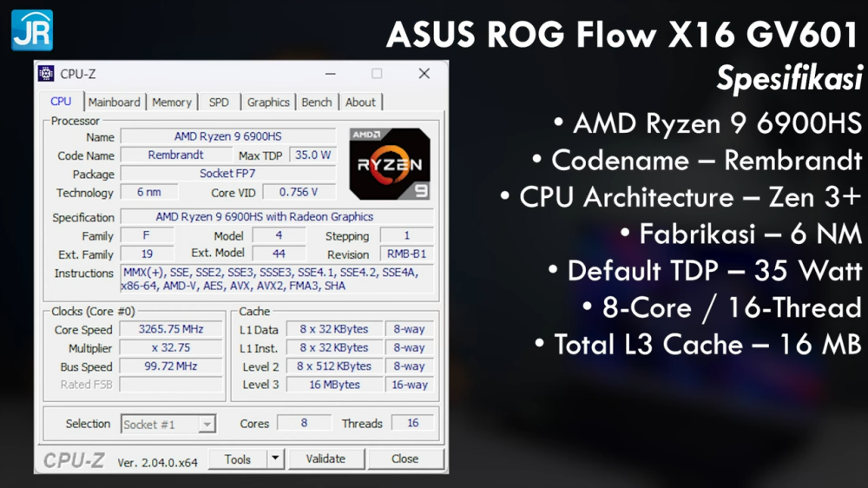Click the Multiplier value x 32.75
This screenshot has width=868, height=488.
click(x=171, y=347)
